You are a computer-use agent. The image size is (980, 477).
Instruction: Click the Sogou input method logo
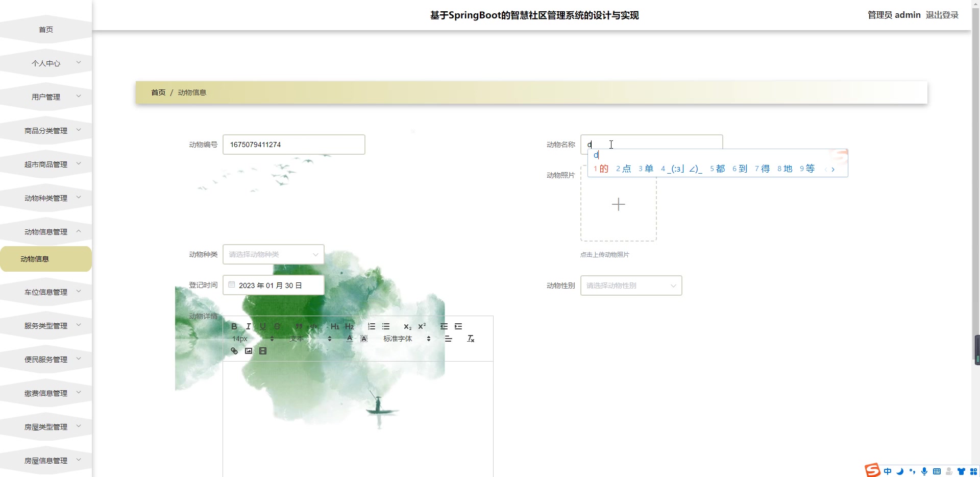coord(872,470)
